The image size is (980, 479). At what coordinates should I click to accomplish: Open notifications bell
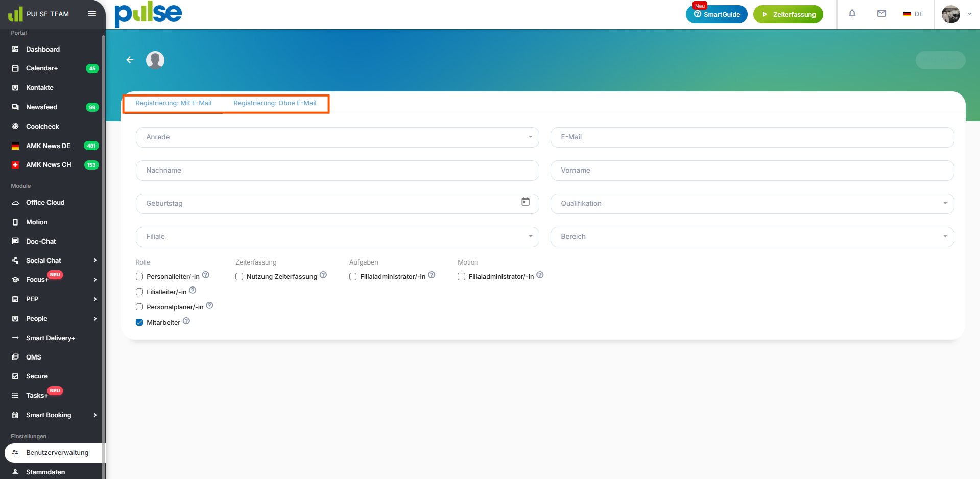[852, 14]
